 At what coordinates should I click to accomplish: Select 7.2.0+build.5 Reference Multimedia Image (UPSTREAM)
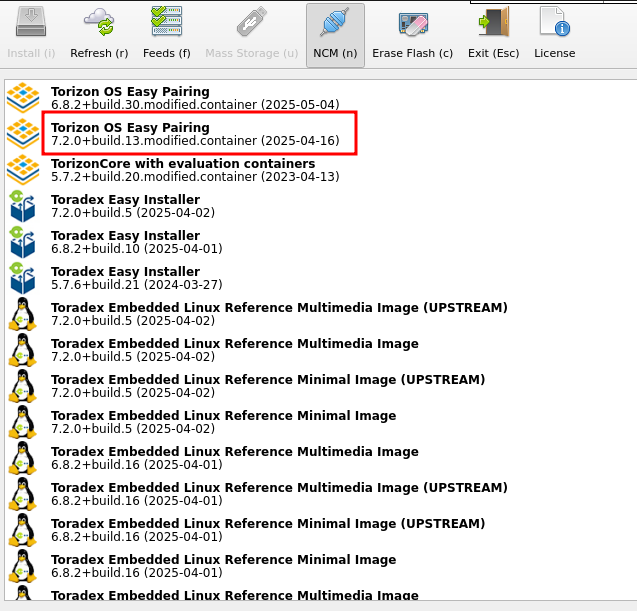320,314
